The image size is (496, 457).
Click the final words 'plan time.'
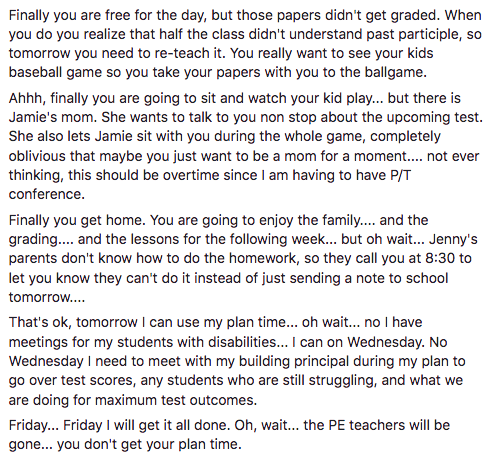click(x=210, y=444)
